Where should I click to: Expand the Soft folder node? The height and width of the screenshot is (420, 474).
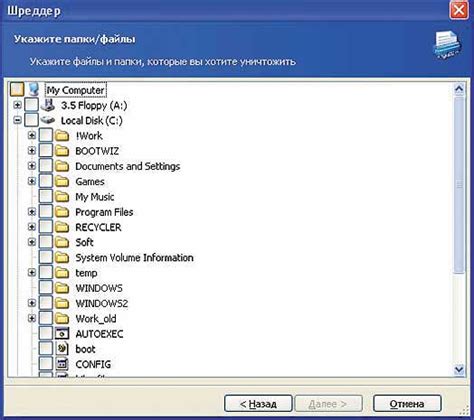32,242
